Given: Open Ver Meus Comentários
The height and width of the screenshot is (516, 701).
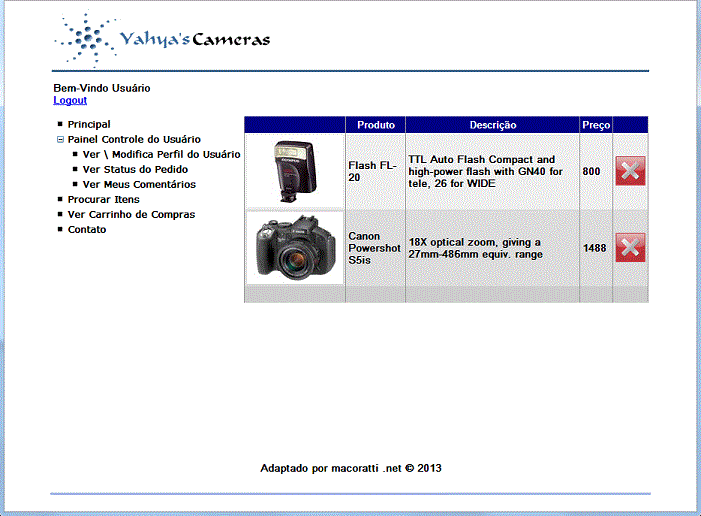Looking at the screenshot, I should coord(139,184).
